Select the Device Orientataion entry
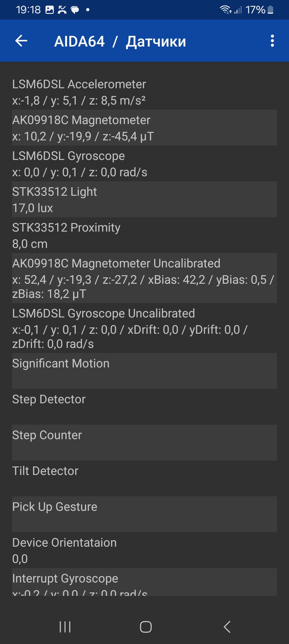289x644 pixels. coord(144,550)
